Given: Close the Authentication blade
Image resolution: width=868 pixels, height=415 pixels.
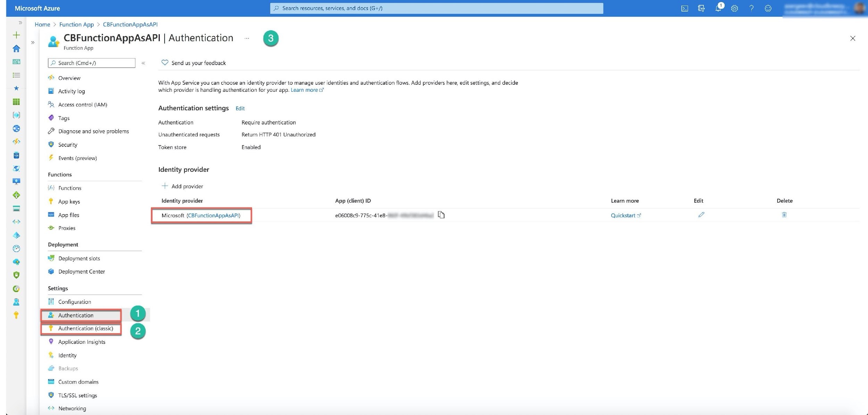Looking at the screenshot, I should [853, 38].
